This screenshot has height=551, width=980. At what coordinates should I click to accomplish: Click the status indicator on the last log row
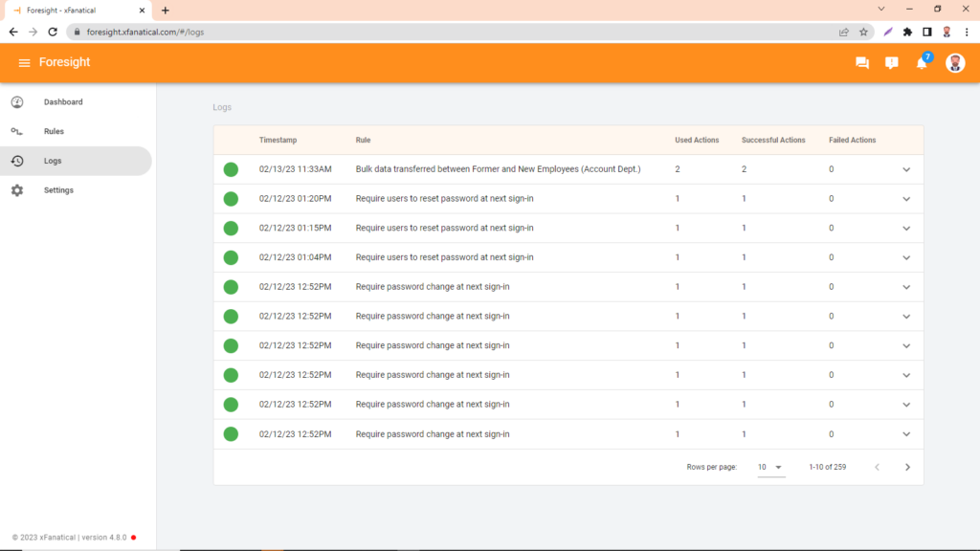tap(231, 433)
